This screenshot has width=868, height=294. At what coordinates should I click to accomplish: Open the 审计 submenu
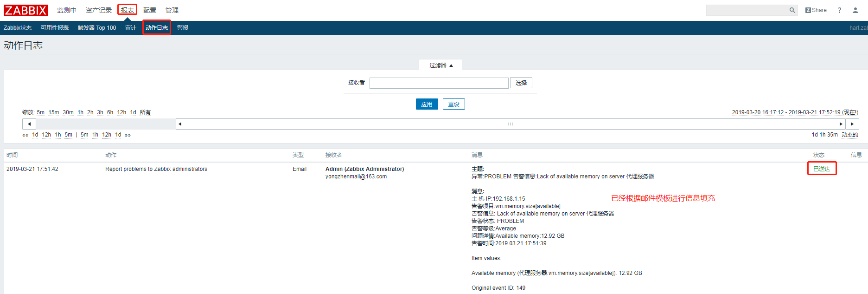coord(131,28)
